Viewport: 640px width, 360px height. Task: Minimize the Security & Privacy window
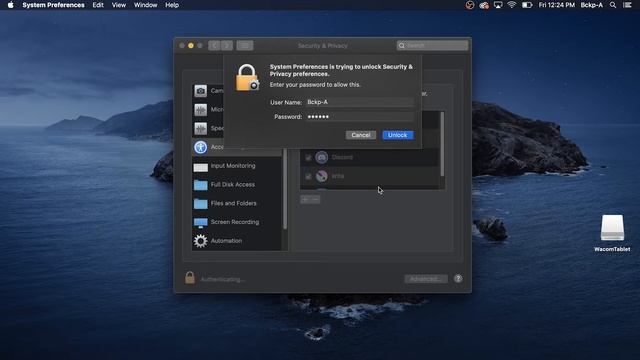tap(191, 45)
